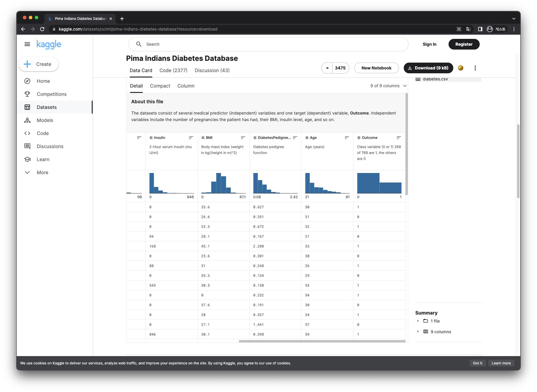This screenshot has width=537, height=392.
Task: Click the Models icon in sidebar
Action: pyautogui.click(x=27, y=120)
